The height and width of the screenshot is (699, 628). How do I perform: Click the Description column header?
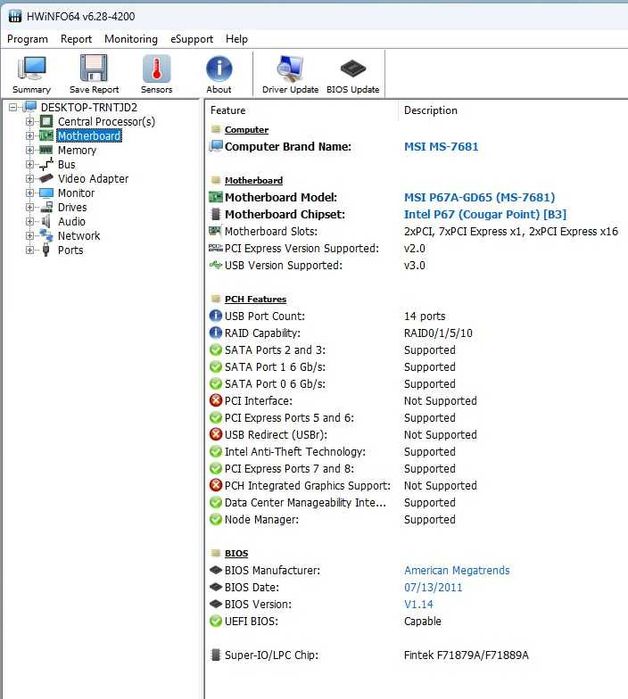pos(430,110)
